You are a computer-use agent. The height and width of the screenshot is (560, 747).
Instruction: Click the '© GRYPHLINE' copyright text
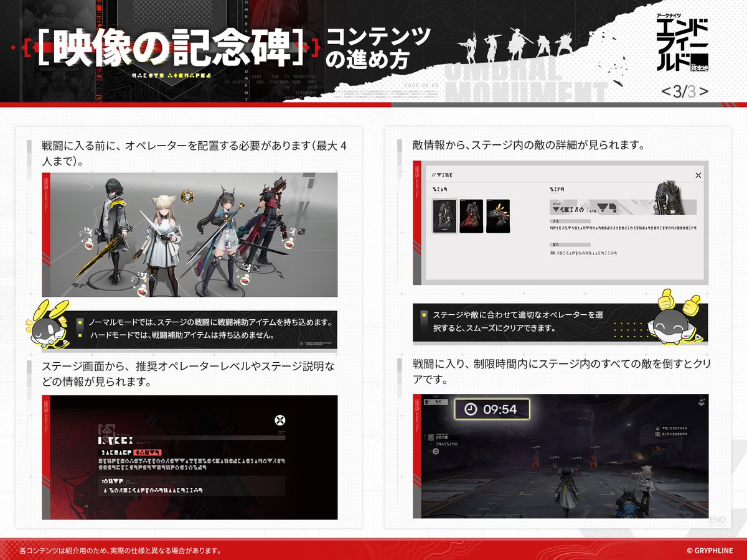[x=710, y=551]
